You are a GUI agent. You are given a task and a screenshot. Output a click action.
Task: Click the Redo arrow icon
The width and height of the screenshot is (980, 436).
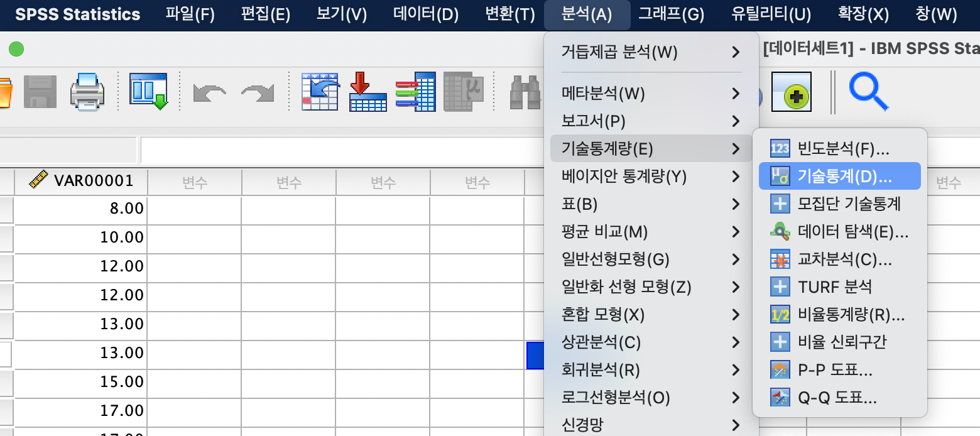pos(258,93)
